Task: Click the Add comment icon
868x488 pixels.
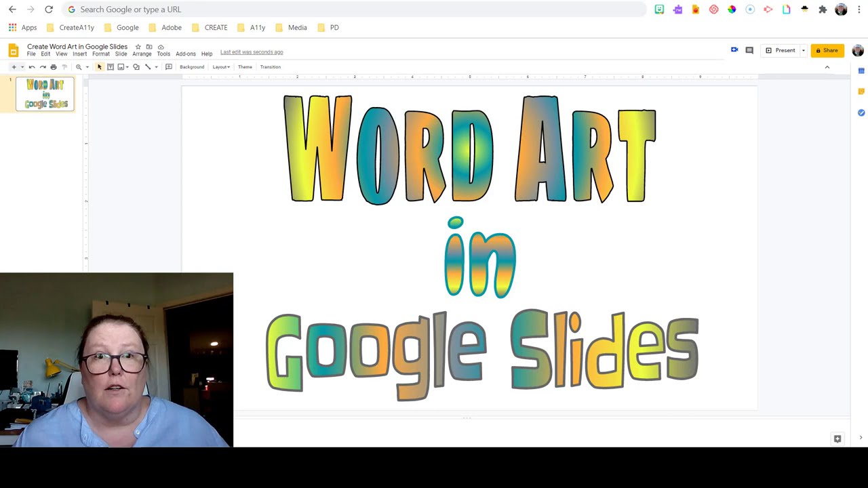Action: pyautogui.click(x=169, y=67)
